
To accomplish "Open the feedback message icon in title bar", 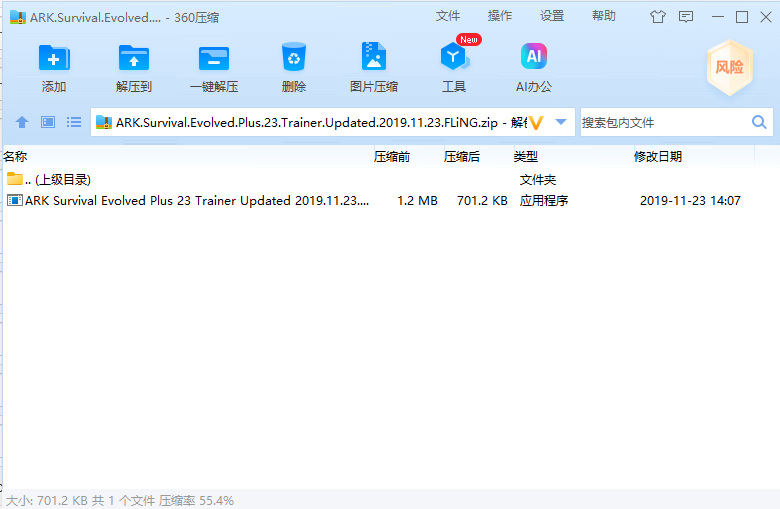I will coord(686,17).
